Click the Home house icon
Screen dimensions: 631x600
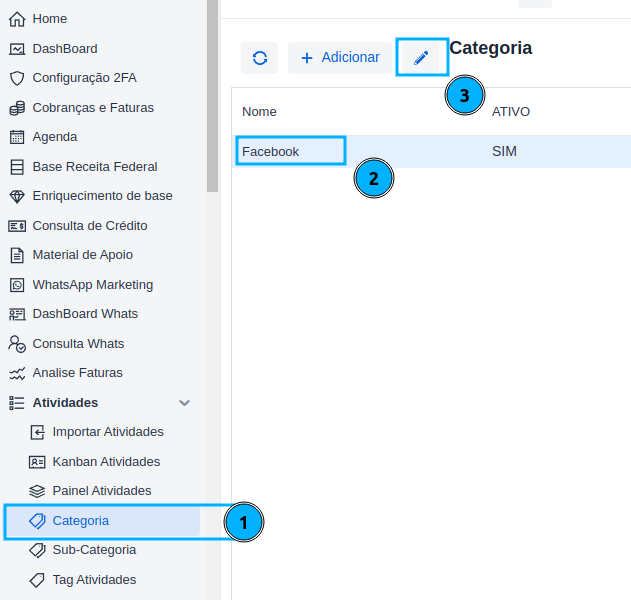click(x=16, y=19)
